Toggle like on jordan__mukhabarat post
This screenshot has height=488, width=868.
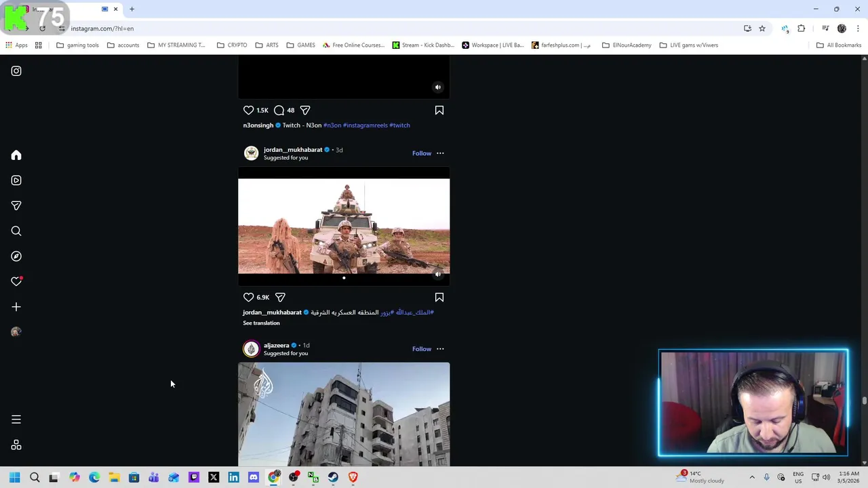point(248,298)
